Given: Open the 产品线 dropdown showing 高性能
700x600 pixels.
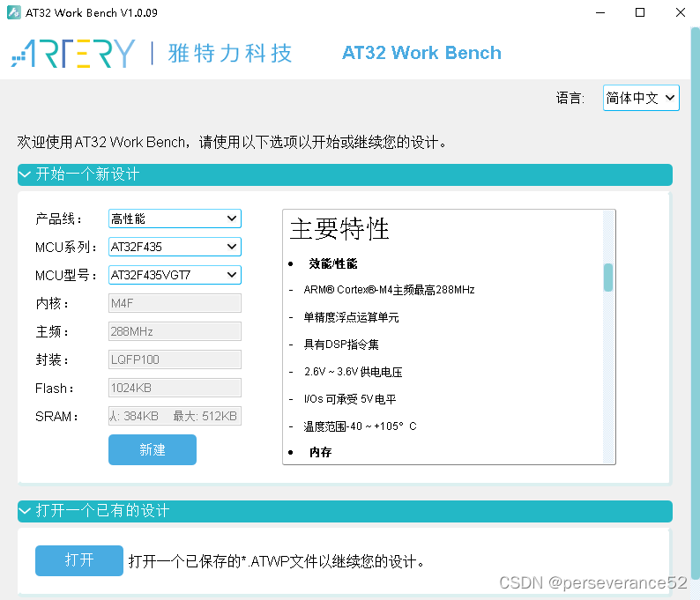Looking at the screenshot, I should click(x=175, y=219).
